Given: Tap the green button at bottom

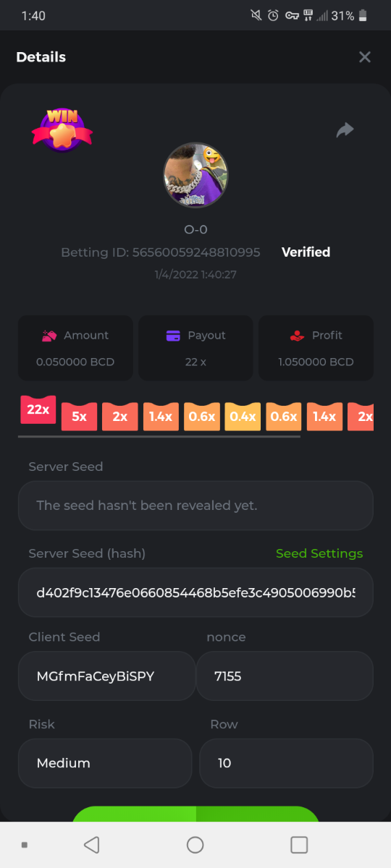Looking at the screenshot, I should coord(195,814).
